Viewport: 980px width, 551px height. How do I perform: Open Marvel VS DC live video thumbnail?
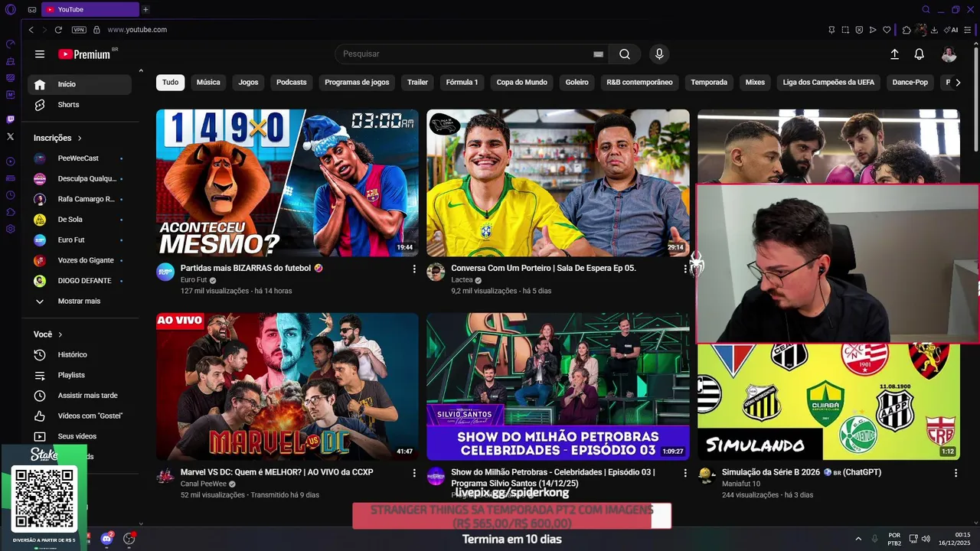click(287, 386)
